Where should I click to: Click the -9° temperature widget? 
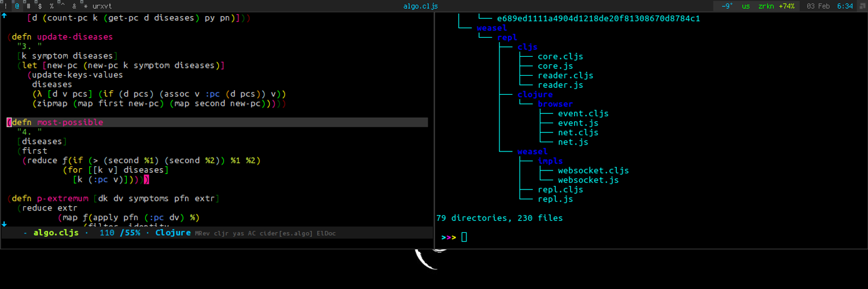pos(727,6)
